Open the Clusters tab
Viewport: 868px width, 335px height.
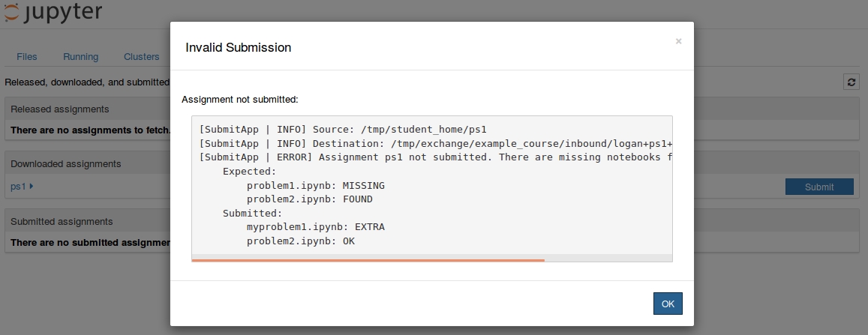pos(141,57)
